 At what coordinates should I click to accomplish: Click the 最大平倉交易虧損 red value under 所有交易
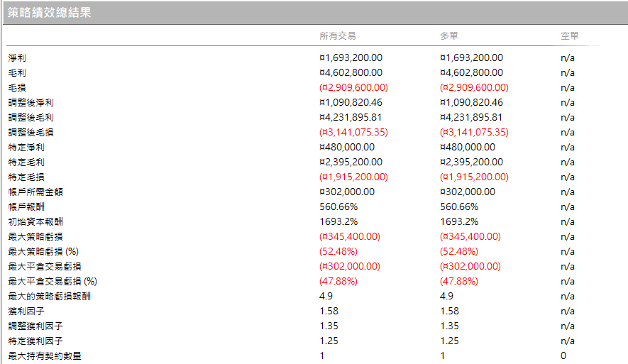point(350,266)
